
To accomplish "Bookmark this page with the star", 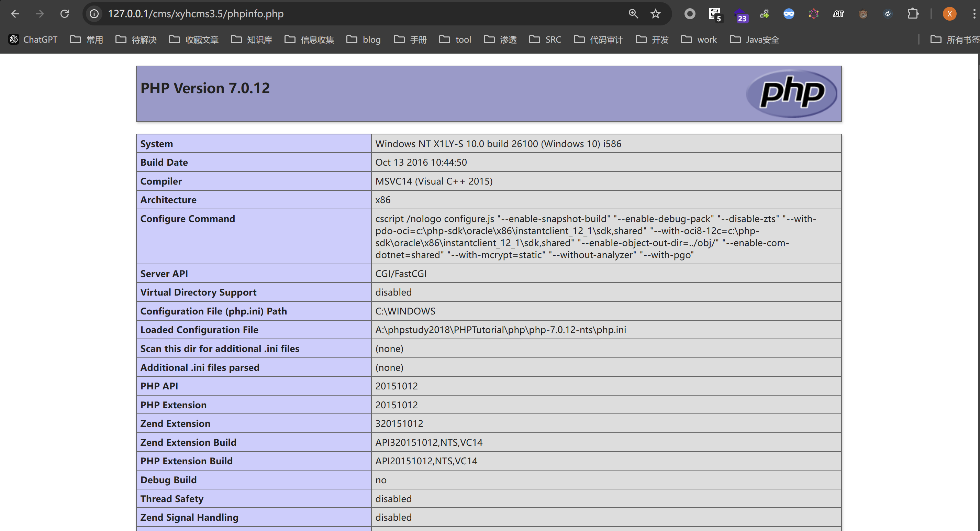I will point(655,14).
